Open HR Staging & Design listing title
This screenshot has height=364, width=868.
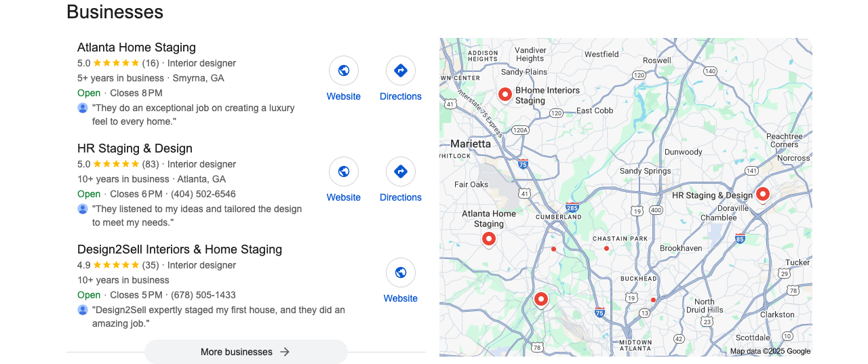[135, 148]
